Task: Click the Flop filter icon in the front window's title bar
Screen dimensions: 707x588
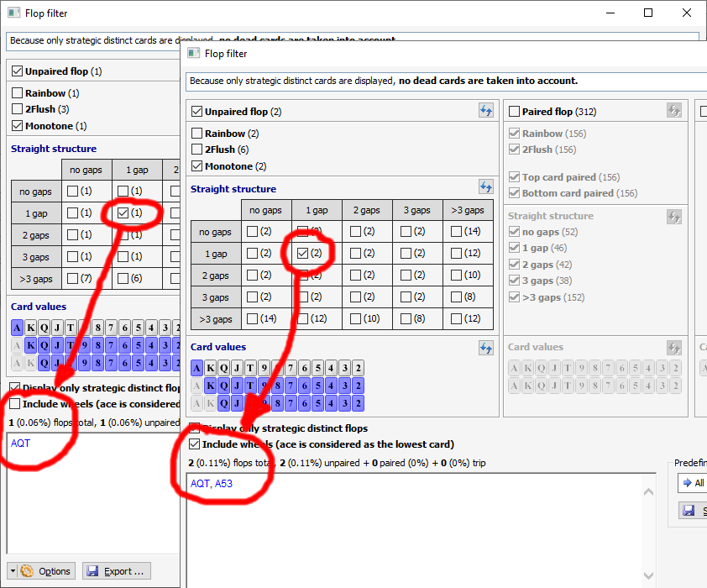Action: tap(194, 53)
